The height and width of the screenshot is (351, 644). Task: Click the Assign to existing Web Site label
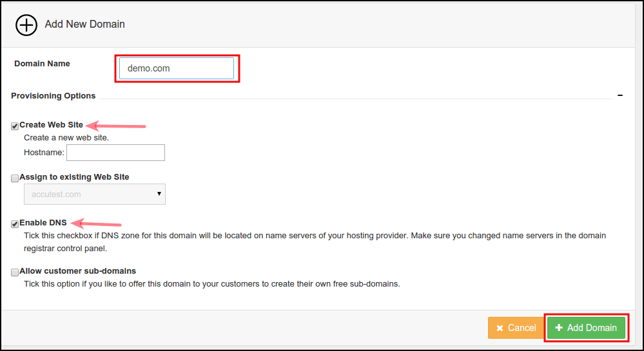74,176
